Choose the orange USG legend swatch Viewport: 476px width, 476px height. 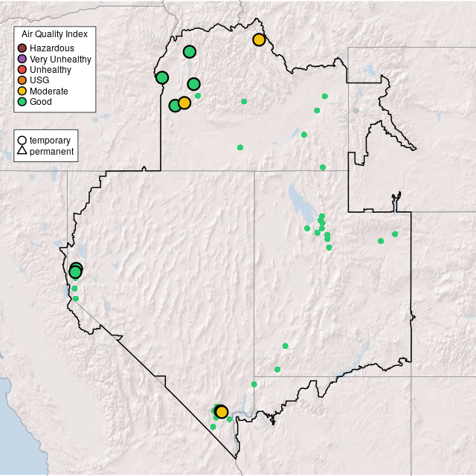[22, 80]
